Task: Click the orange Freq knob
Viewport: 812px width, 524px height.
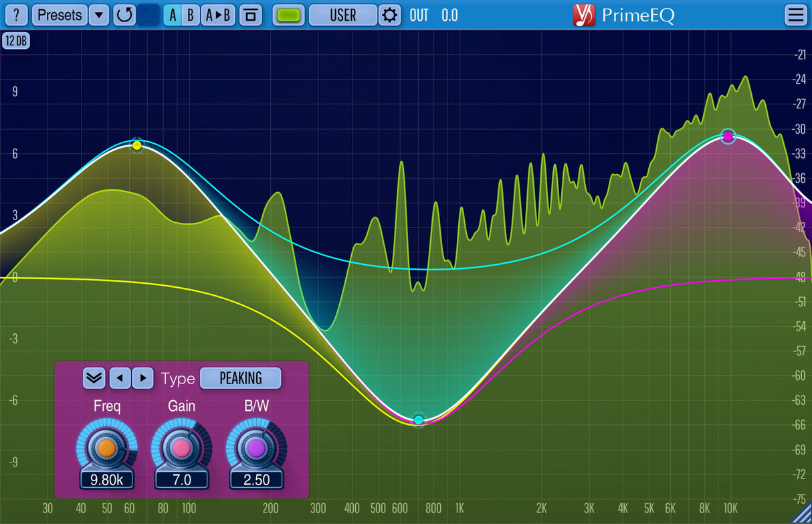Action: click(106, 448)
